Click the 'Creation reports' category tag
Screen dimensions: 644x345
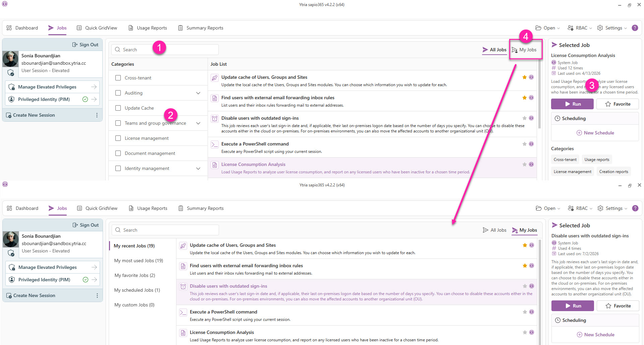point(613,172)
